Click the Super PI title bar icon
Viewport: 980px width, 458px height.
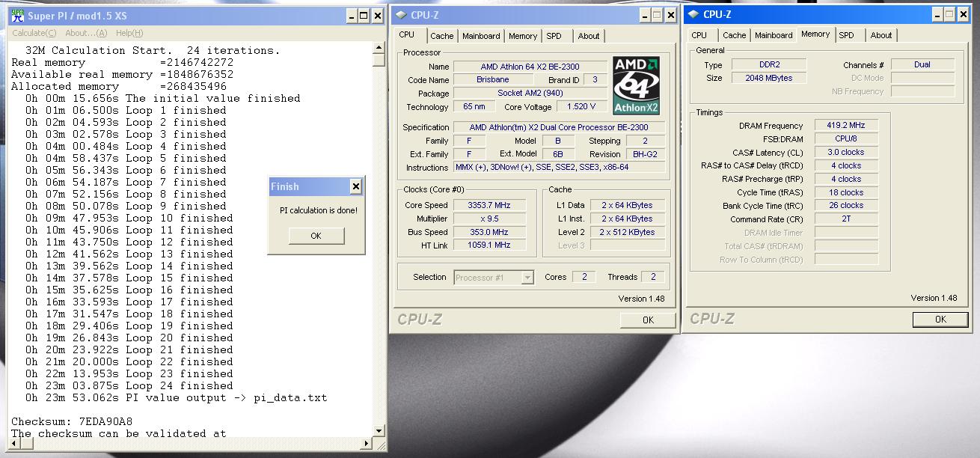pyautogui.click(x=17, y=16)
